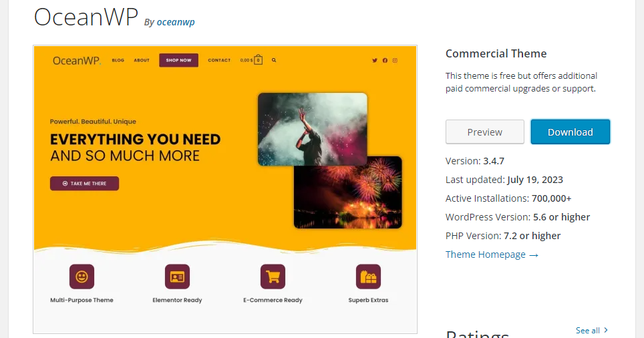The height and width of the screenshot is (338, 644).
Task: Click the Elementor Ready label
Action: pyautogui.click(x=177, y=300)
